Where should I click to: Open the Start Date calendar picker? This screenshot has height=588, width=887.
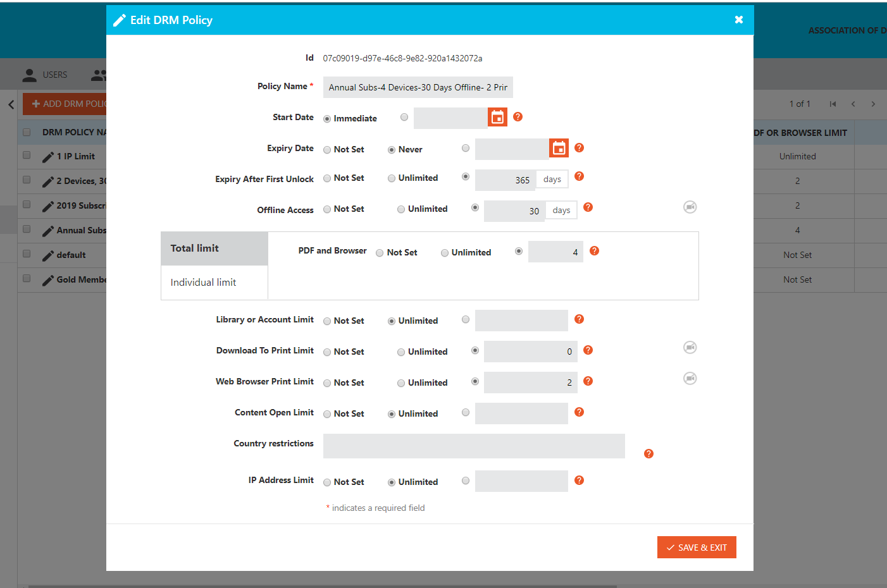[497, 117]
